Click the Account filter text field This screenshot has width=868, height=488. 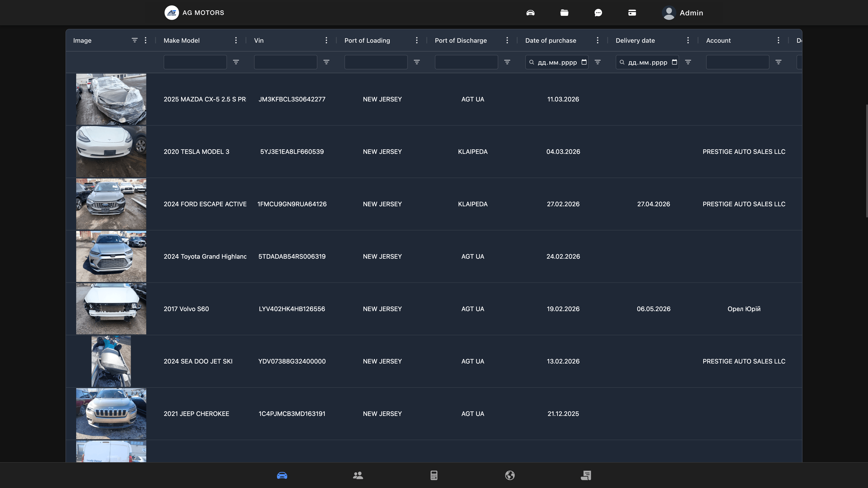pyautogui.click(x=738, y=62)
